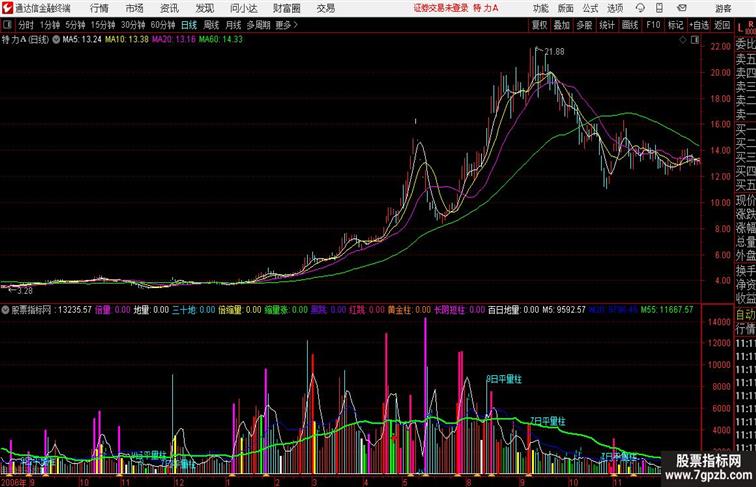Click the 21.88 high price label

[554, 52]
